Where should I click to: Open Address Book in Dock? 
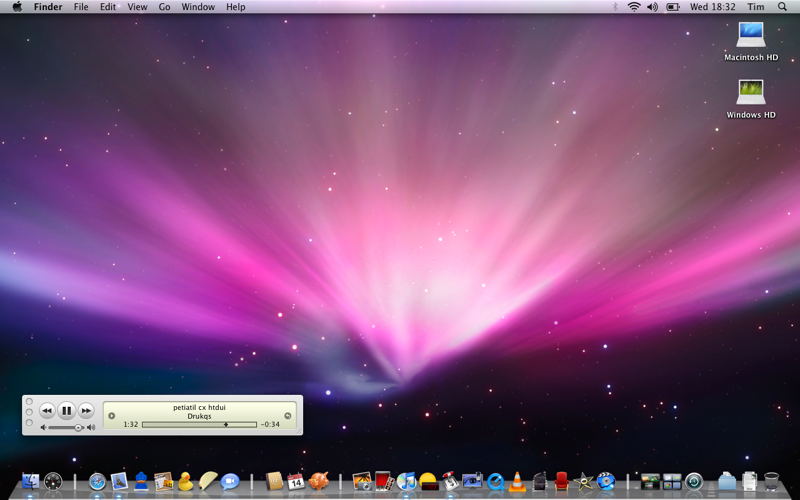pos(274,481)
